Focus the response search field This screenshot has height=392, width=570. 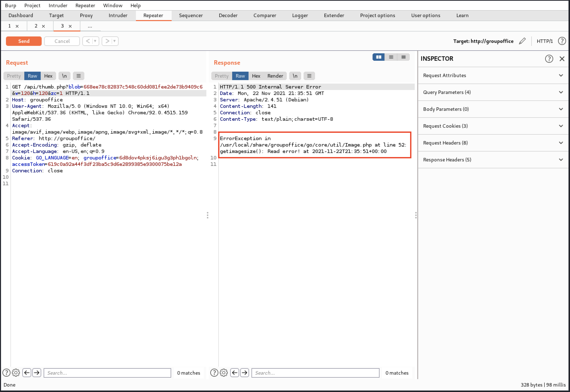[x=316, y=373]
